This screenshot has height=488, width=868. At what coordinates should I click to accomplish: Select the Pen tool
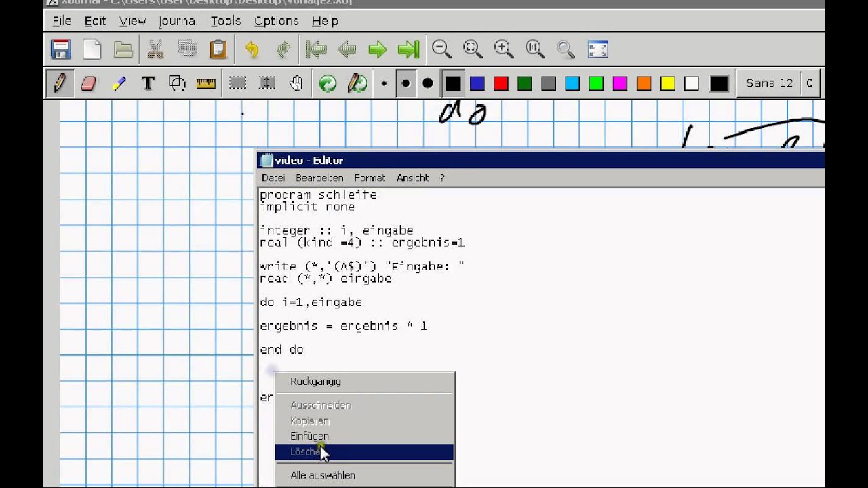pos(60,83)
